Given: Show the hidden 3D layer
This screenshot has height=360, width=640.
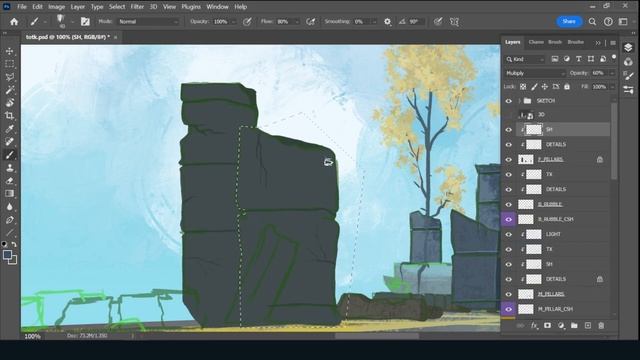Looking at the screenshot, I should 509,115.
